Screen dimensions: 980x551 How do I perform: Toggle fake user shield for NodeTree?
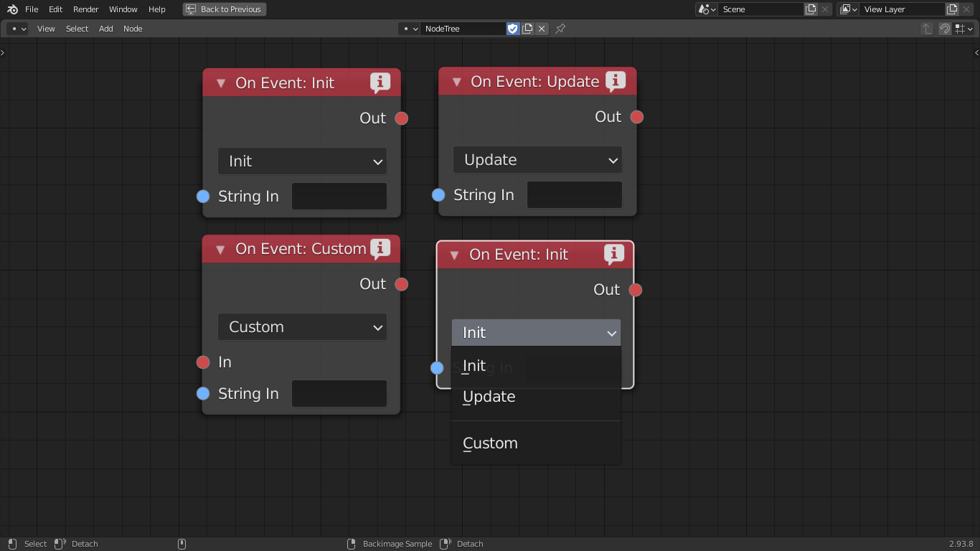[x=513, y=29]
